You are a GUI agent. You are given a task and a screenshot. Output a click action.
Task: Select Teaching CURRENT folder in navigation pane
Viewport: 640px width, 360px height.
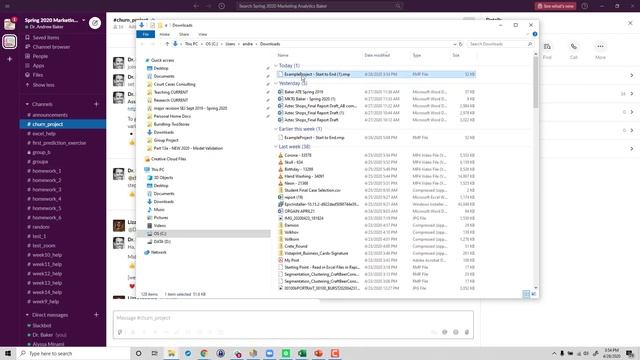(x=171, y=92)
